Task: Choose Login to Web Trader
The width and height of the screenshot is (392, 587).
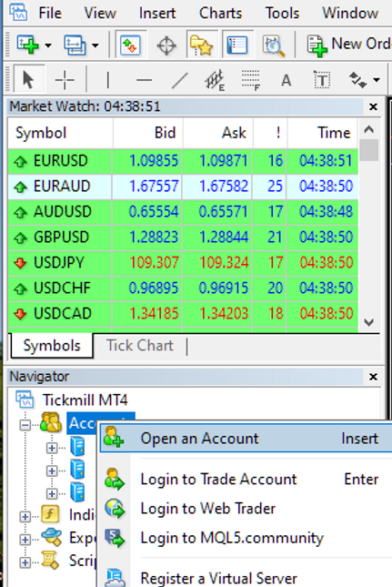Action: click(246, 509)
